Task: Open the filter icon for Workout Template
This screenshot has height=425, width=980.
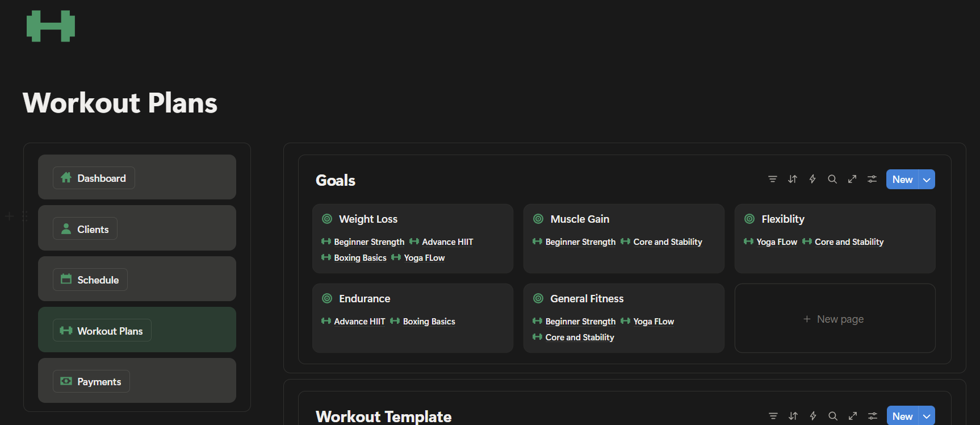Action: tap(773, 416)
